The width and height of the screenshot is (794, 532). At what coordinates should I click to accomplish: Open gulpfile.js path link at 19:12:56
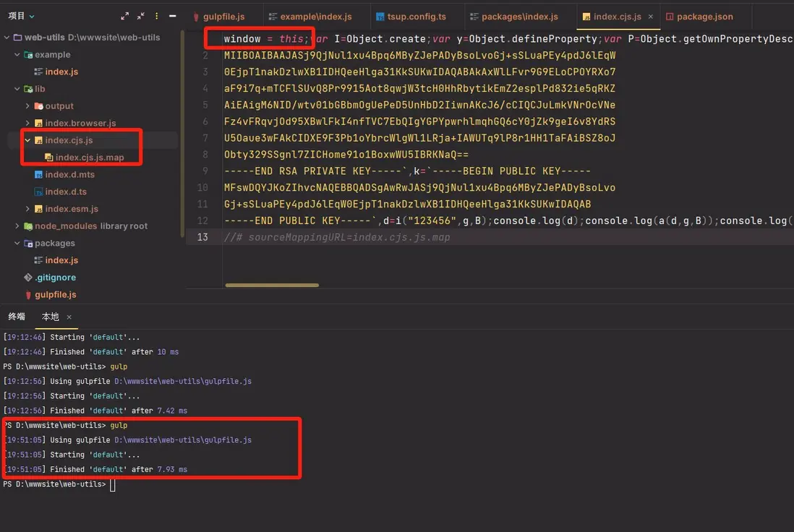(183, 381)
